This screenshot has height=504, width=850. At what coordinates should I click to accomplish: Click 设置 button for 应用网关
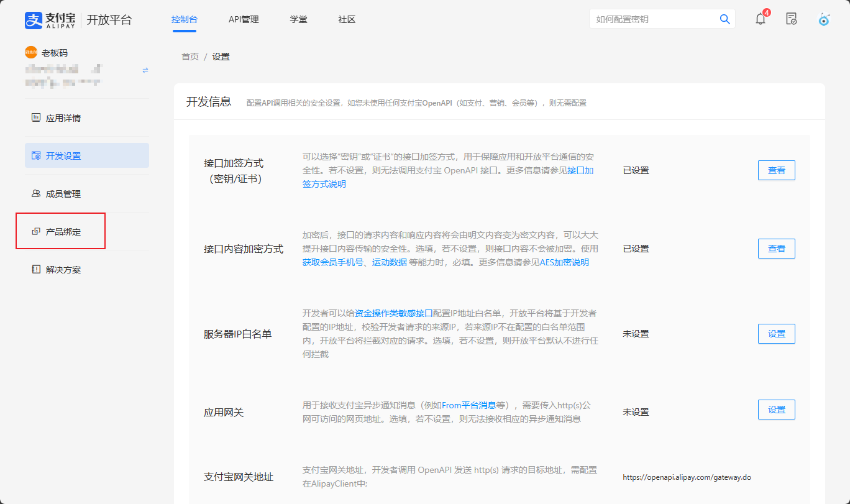[x=776, y=410]
